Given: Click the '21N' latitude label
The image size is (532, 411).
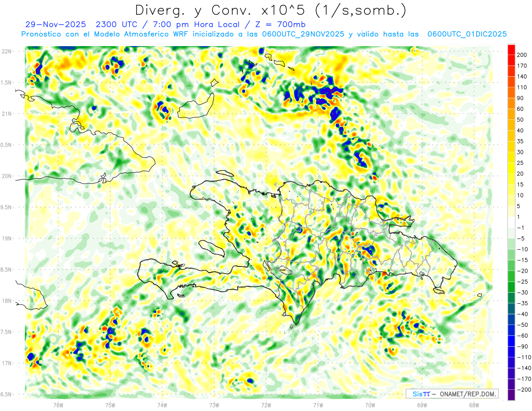Looking at the screenshot, I should click(x=7, y=114).
